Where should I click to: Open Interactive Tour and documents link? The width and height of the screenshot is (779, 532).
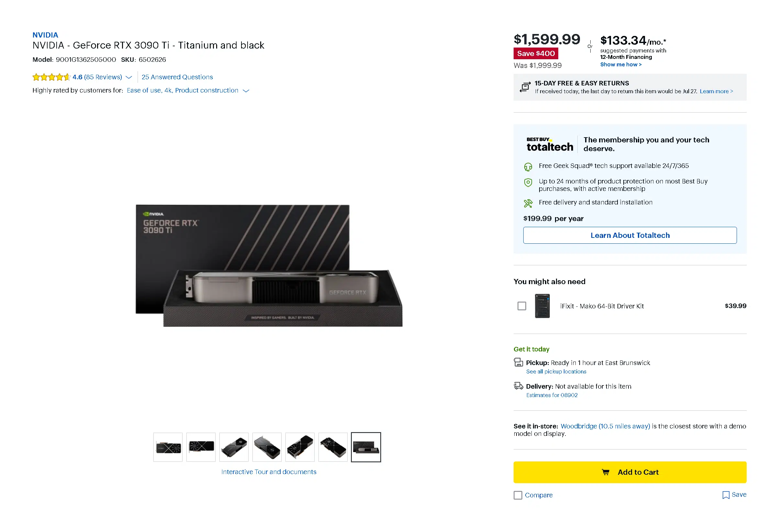pos(269,472)
